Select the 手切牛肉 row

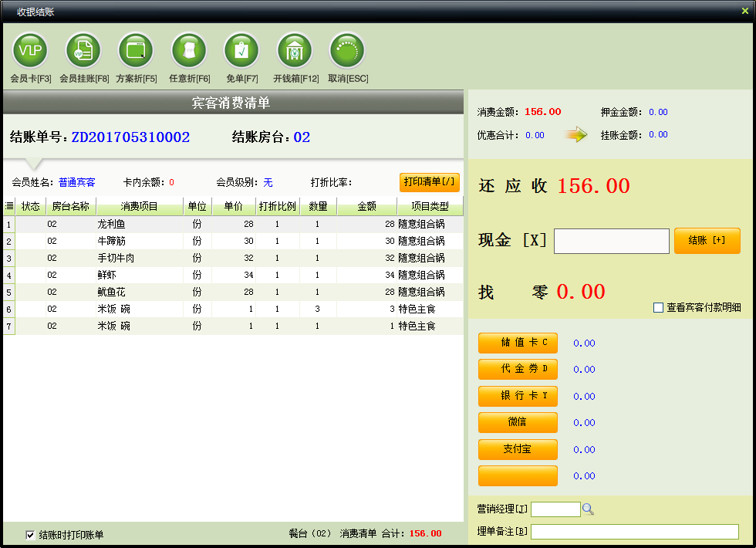[x=233, y=258]
